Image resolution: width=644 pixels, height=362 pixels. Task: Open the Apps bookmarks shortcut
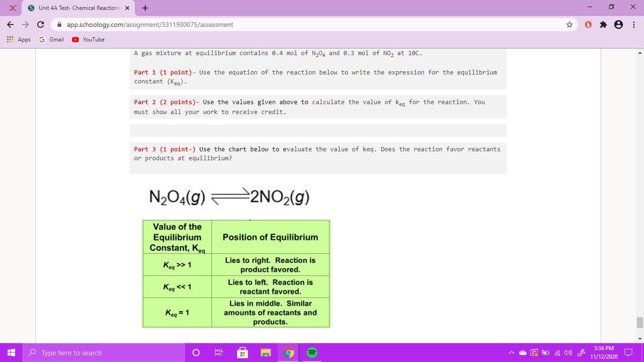pos(19,40)
